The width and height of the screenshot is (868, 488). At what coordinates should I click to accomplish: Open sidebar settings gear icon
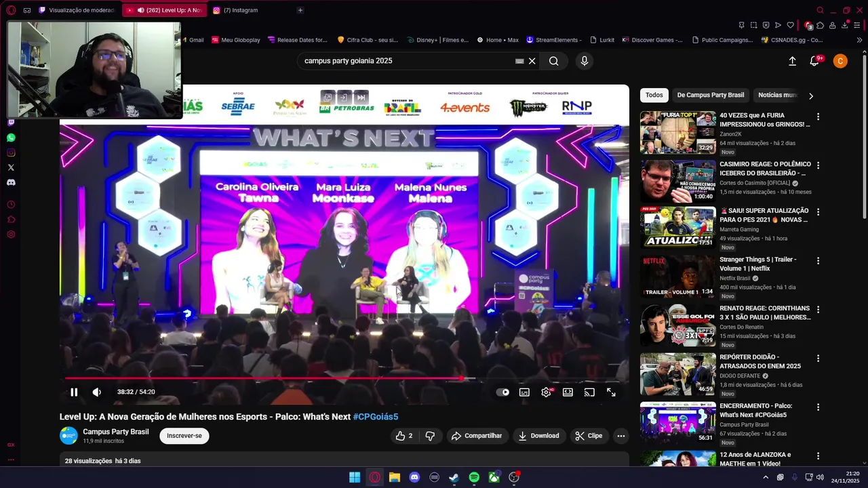tap(11, 235)
